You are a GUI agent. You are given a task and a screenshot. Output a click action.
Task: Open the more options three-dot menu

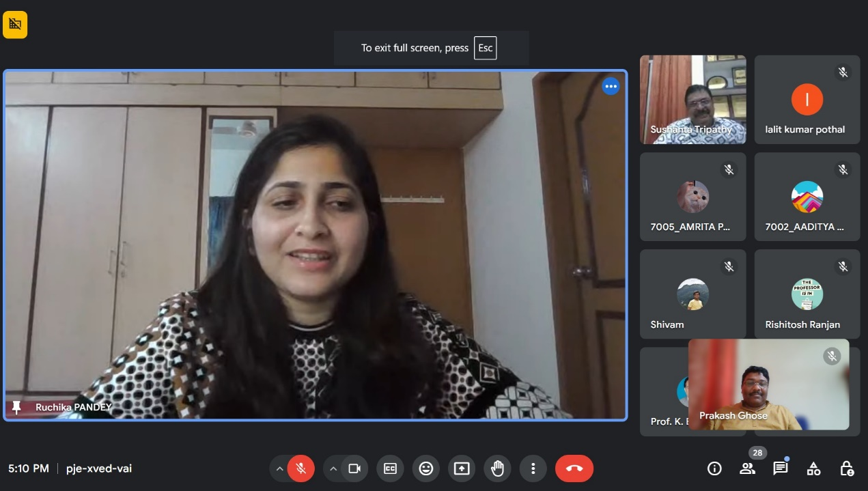(x=533, y=468)
